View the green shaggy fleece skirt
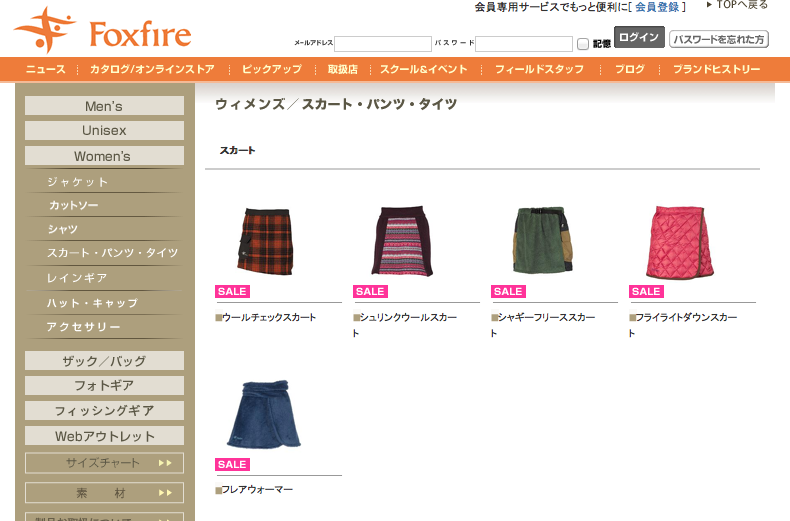Screen dimensions: 790x521 tap(542, 240)
